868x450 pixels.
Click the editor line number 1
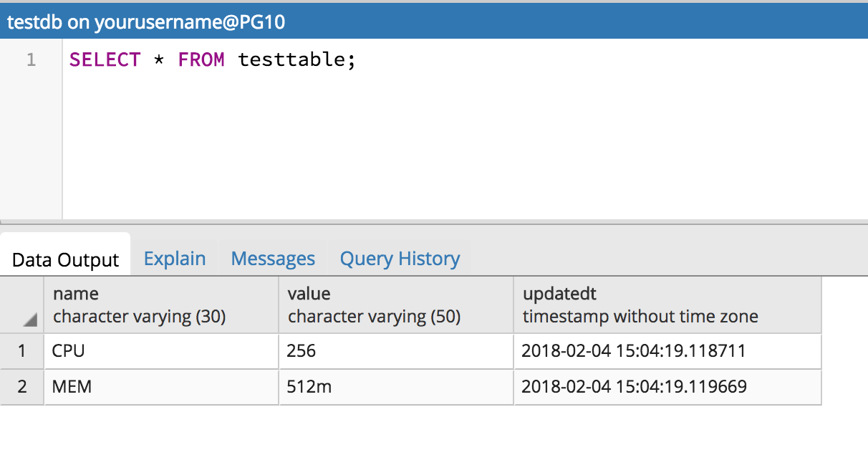[x=30, y=59]
